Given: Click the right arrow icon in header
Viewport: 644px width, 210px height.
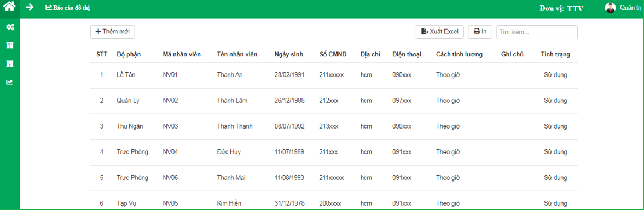Looking at the screenshot, I should pyautogui.click(x=29, y=8).
